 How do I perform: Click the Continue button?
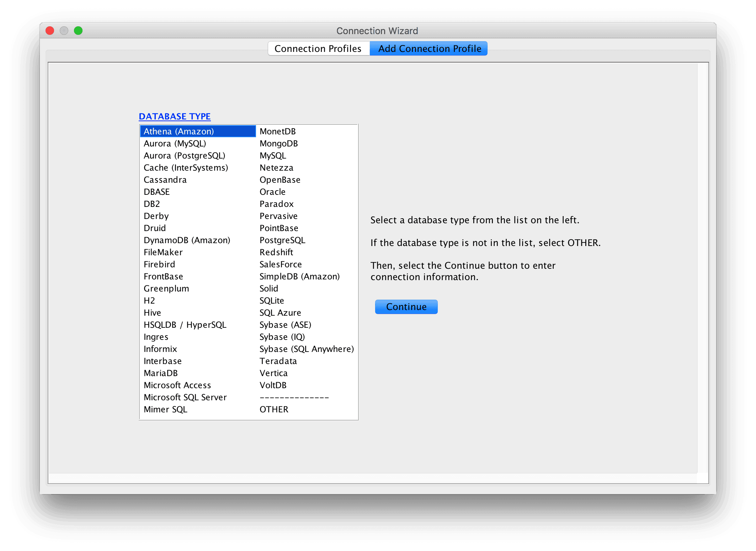point(406,307)
